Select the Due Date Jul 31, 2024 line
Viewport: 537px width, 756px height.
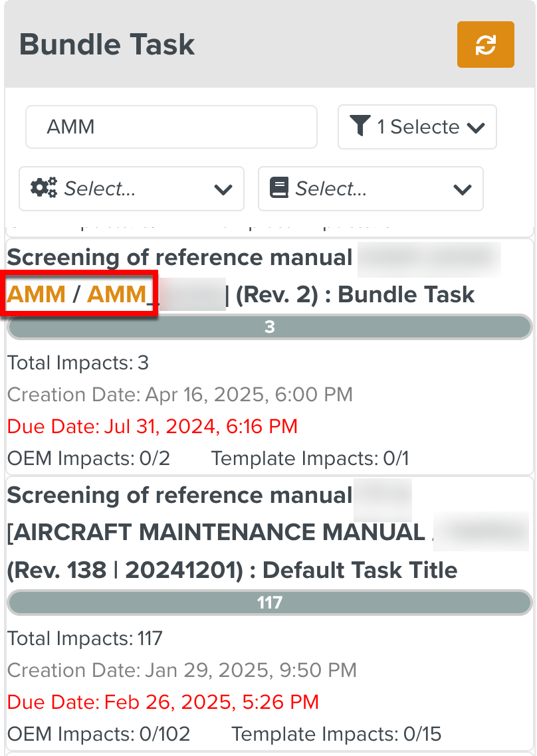(152, 426)
